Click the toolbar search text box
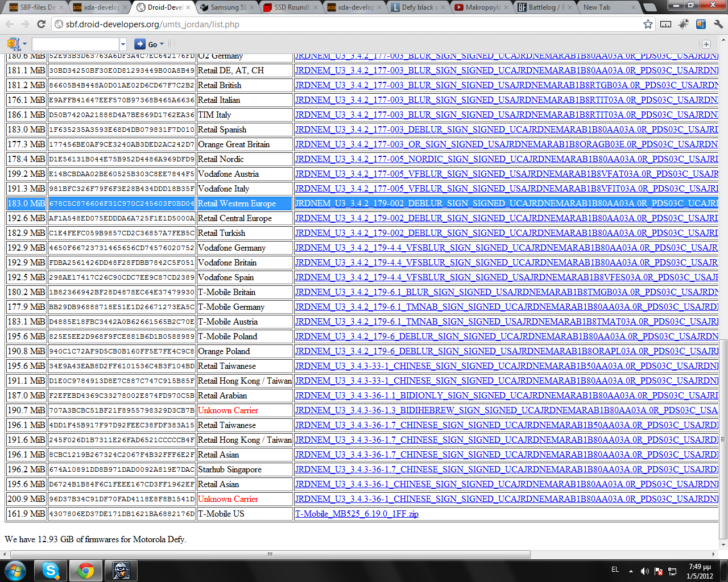Viewport: 728px width, 582px height. (x=76, y=44)
